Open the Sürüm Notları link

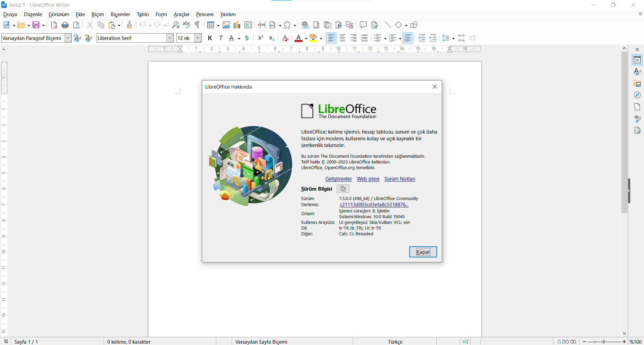click(x=399, y=179)
